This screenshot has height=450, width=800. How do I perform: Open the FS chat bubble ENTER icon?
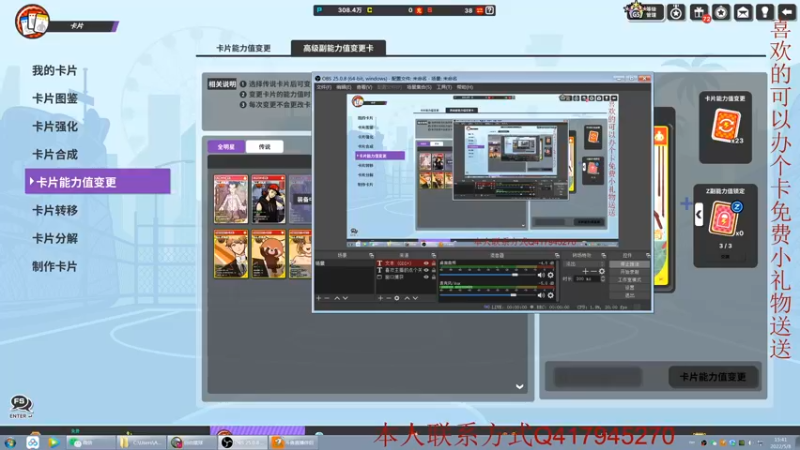click(x=20, y=407)
